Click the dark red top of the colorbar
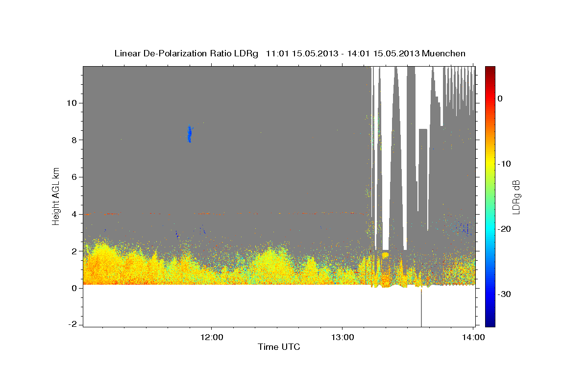Image resolution: width=588 pixels, height=392 pixels. 490,70
